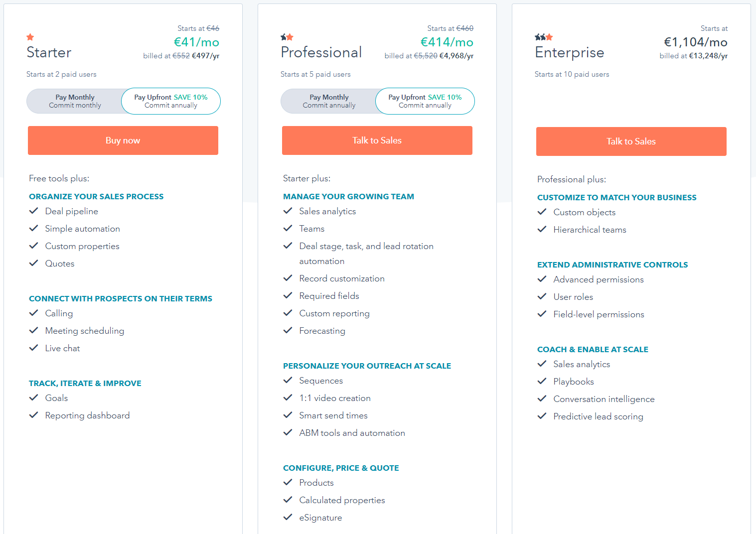The height and width of the screenshot is (534, 756).
Task: Click the checkmark beside Custom objects
Action: pyautogui.click(x=542, y=212)
